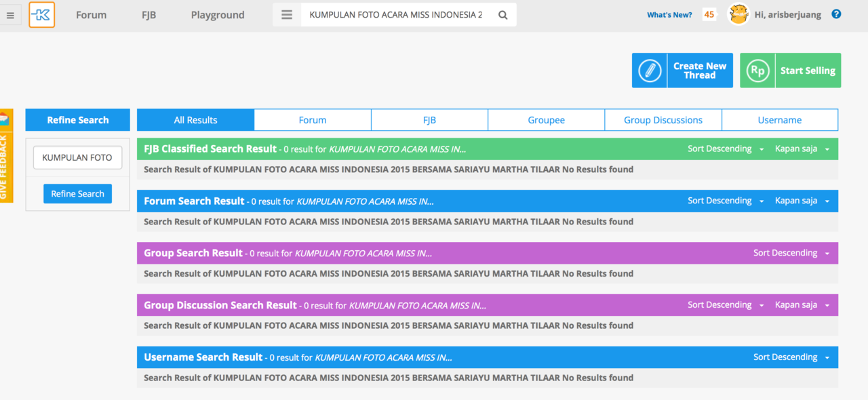Open Sort Descending in Group Discussion results
This screenshot has height=400, width=868.
coord(726,305)
